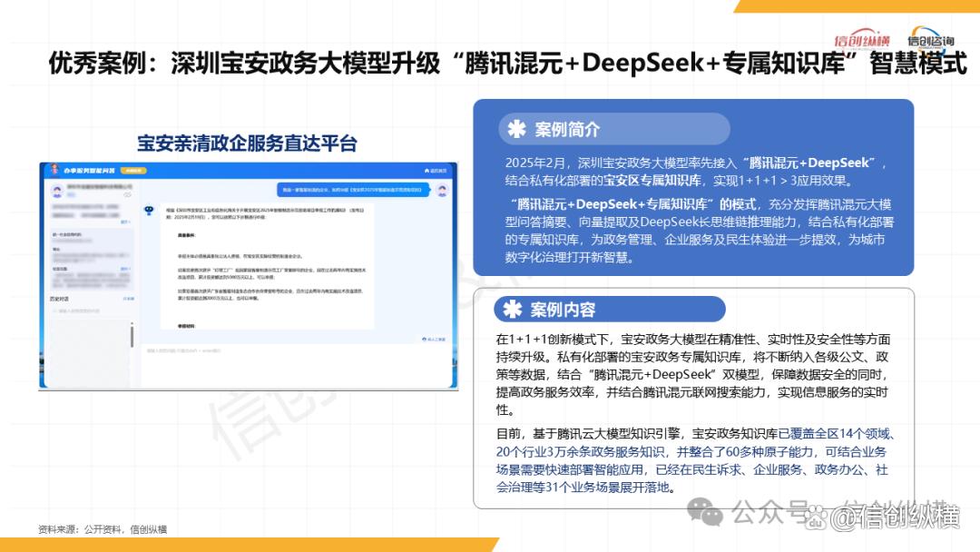Click the user avatar beside the blue chat bubble
Screen dimensions: 980x552
click(x=442, y=190)
